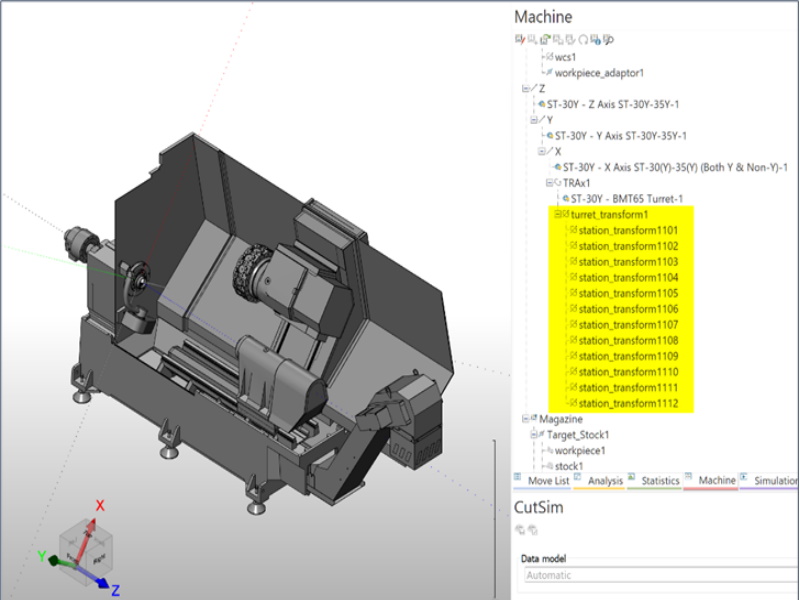
Task: Click the circular refresh icon in Machine toolbar
Action: [x=582, y=40]
